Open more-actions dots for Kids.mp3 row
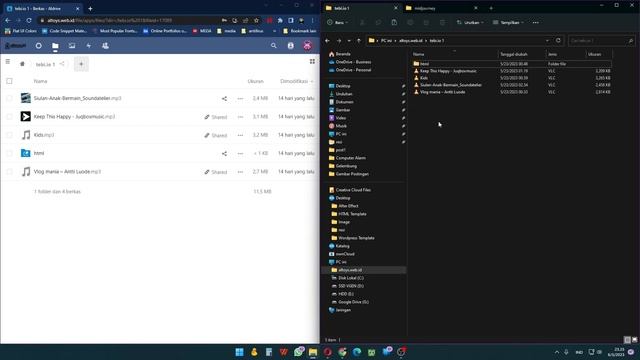 pyautogui.click(x=240, y=135)
